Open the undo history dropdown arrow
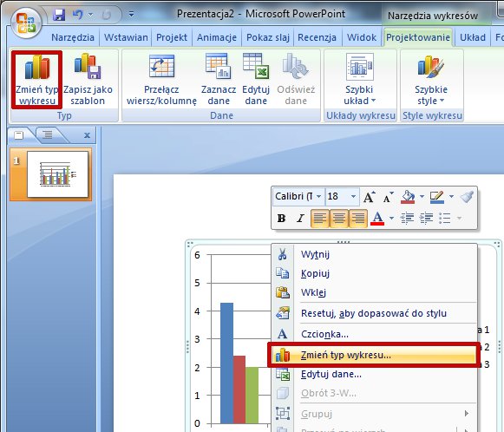This screenshot has height=432, width=504. (90, 15)
